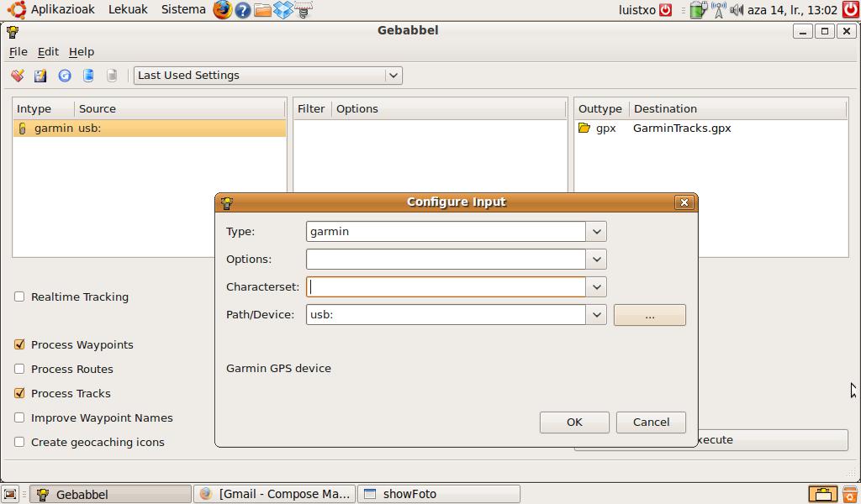Open the help icon in top panel
The width and height of the screenshot is (861, 504).
click(x=243, y=10)
